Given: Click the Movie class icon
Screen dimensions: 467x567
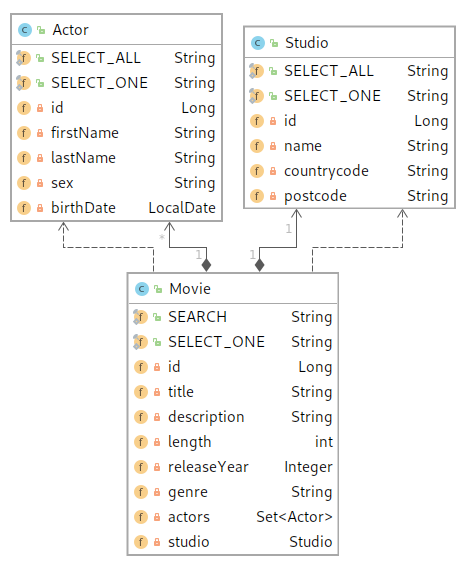Looking at the screenshot, I should (141, 289).
